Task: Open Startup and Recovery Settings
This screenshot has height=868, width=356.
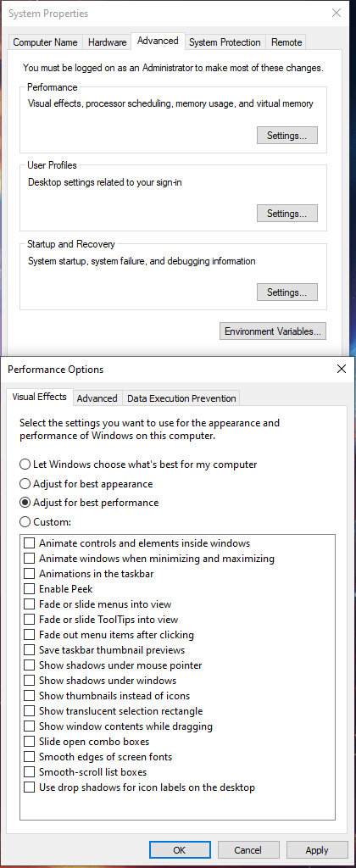Action: click(287, 292)
